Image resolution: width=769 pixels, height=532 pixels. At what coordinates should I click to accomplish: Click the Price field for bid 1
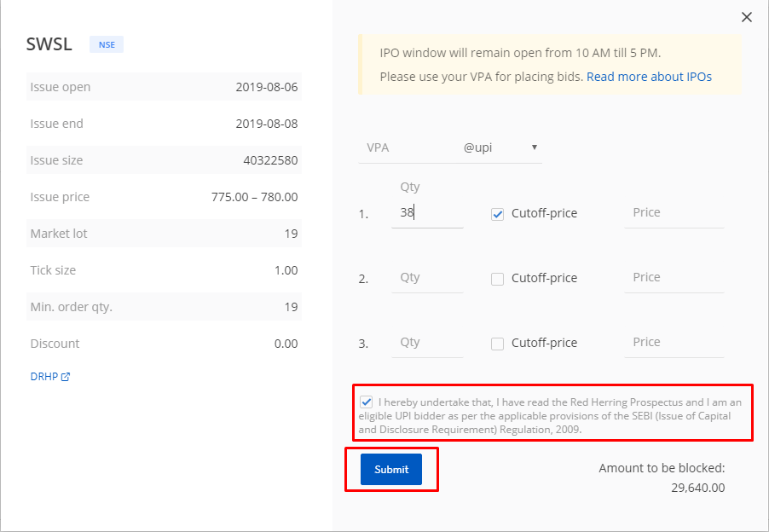coord(674,213)
